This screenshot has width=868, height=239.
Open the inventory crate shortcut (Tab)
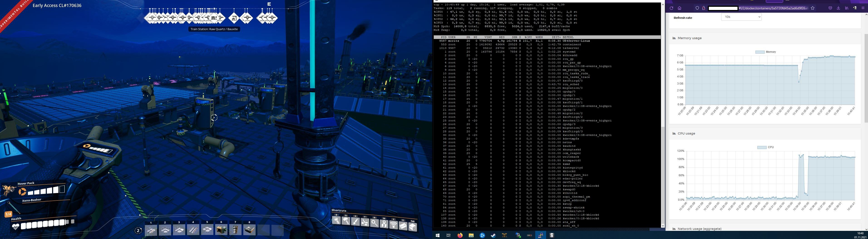413,227
